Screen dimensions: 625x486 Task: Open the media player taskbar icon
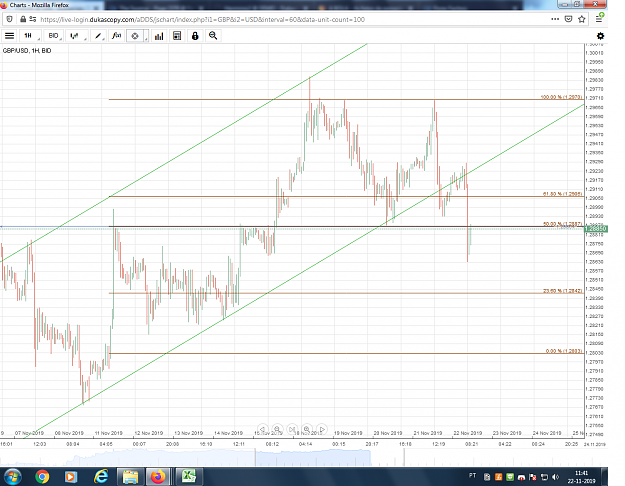click(70, 476)
